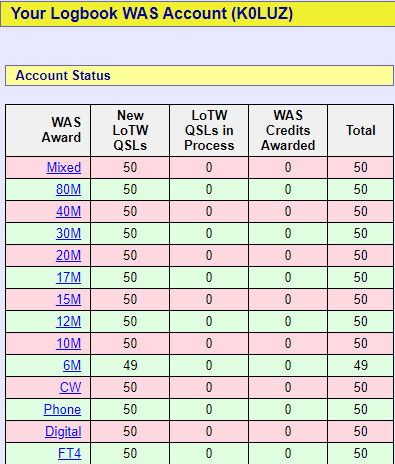Click the FT4 row New LoTW QSLs value
This screenshot has height=464, width=395.
(130, 453)
